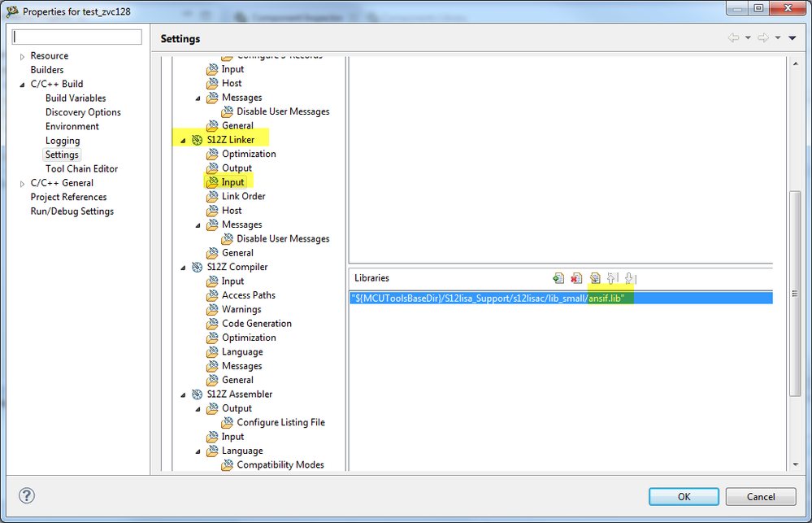Select the S12Z Linker tool node

point(231,139)
